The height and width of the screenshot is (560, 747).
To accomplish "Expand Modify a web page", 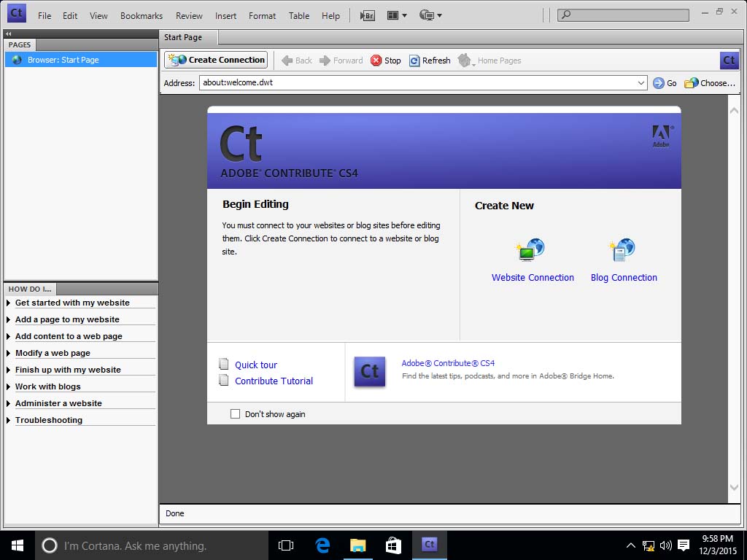I will pos(53,353).
